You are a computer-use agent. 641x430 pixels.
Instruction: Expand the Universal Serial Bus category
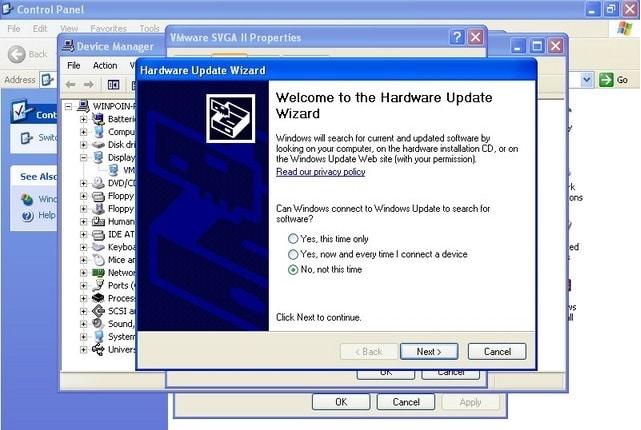click(x=83, y=350)
